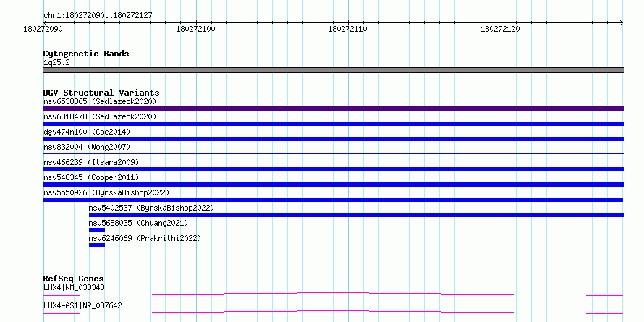Click nsv6246069 (Prakrithi2022) label
644x322 pixels.
[x=145, y=238]
